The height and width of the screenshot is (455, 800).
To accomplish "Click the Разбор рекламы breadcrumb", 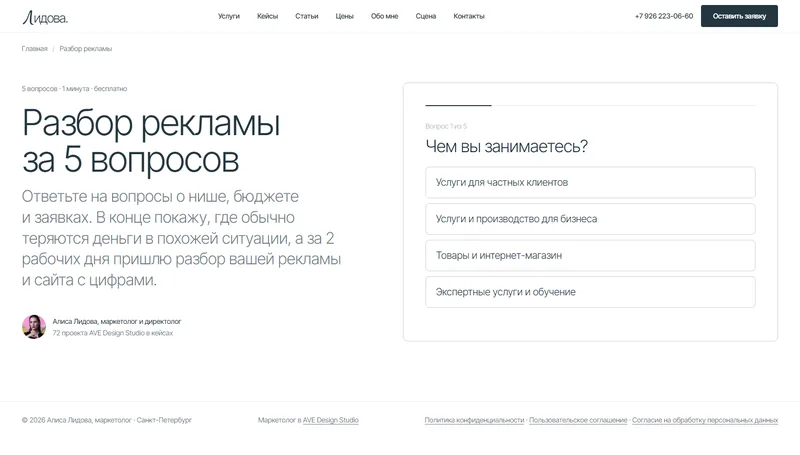I will click(x=86, y=49).
